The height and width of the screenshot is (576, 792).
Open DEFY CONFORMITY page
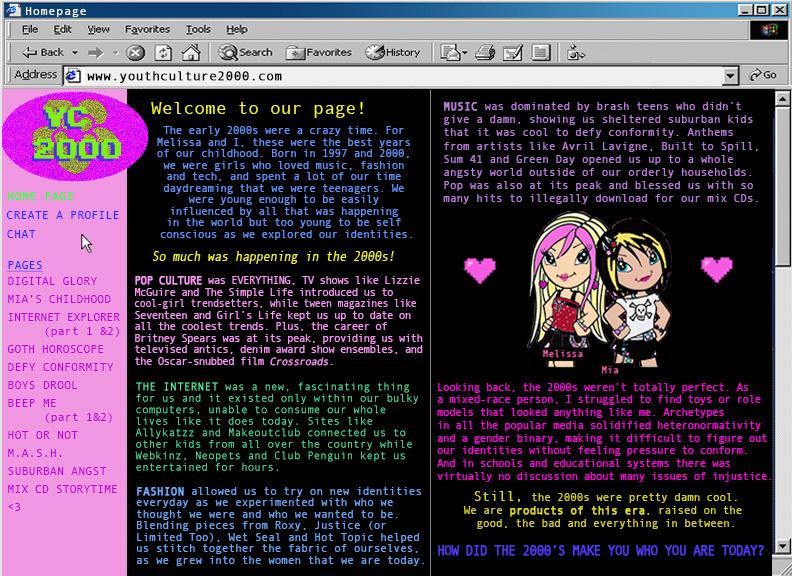click(61, 367)
